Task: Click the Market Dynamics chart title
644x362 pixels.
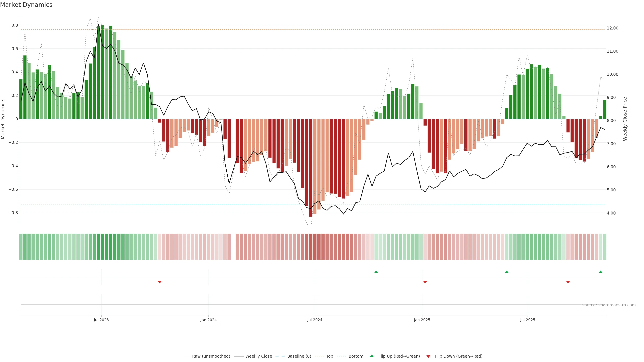Action: (26, 5)
